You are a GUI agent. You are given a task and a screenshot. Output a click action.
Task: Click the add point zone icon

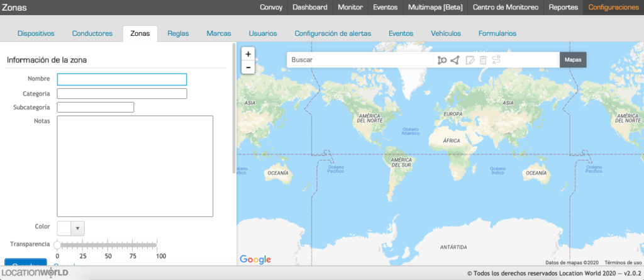pos(441,60)
